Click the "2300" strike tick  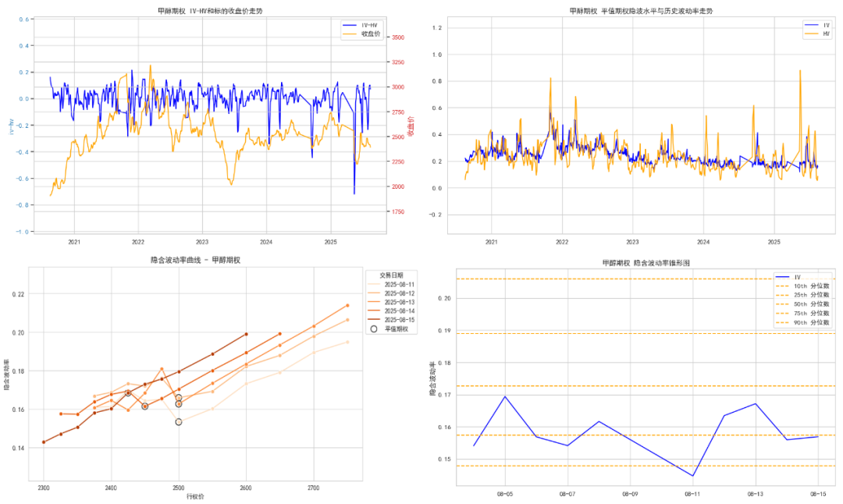click(x=44, y=488)
